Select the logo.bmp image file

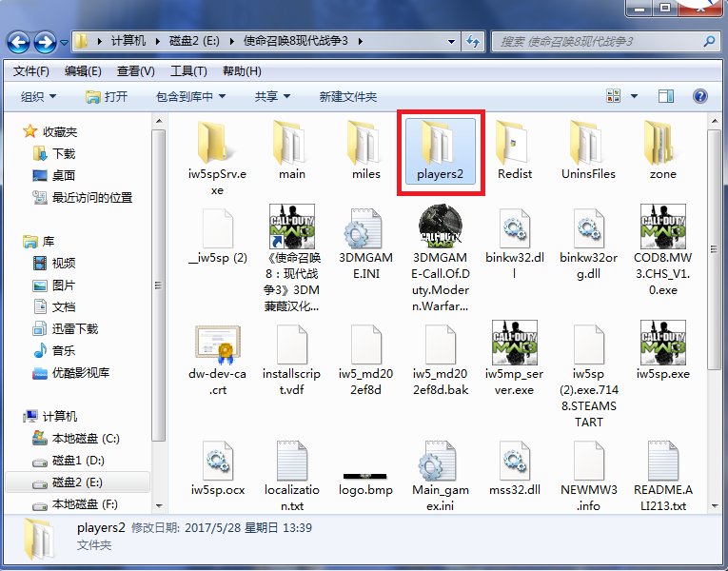coord(365,482)
